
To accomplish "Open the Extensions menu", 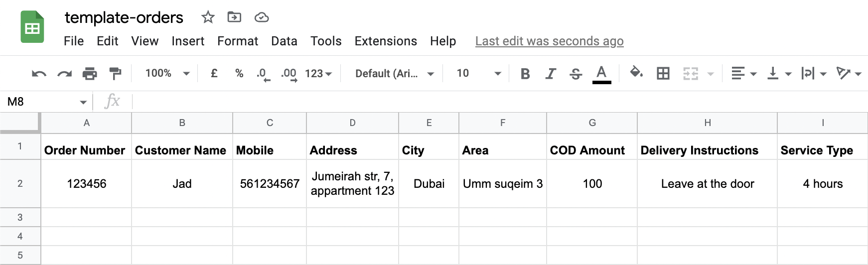I will pyautogui.click(x=386, y=41).
